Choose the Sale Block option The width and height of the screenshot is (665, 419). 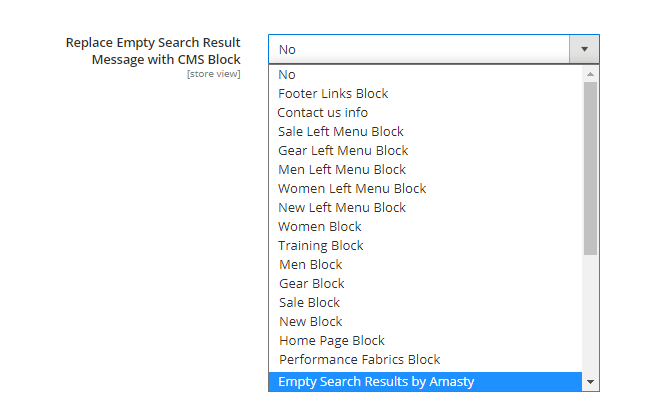(x=309, y=302)
